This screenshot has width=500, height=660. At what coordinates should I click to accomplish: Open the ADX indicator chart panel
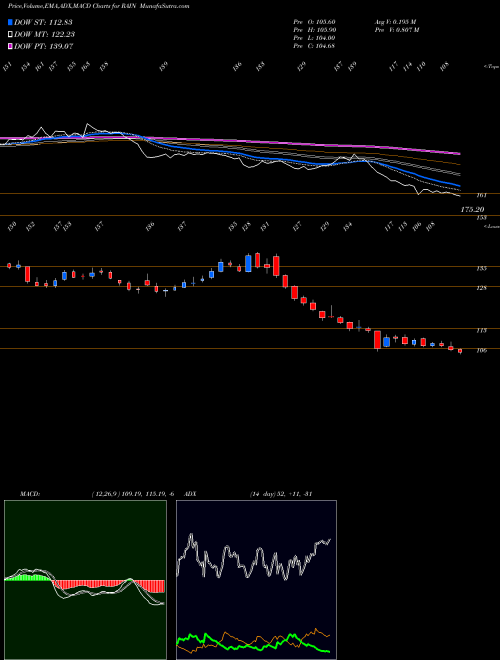point(256,580)
